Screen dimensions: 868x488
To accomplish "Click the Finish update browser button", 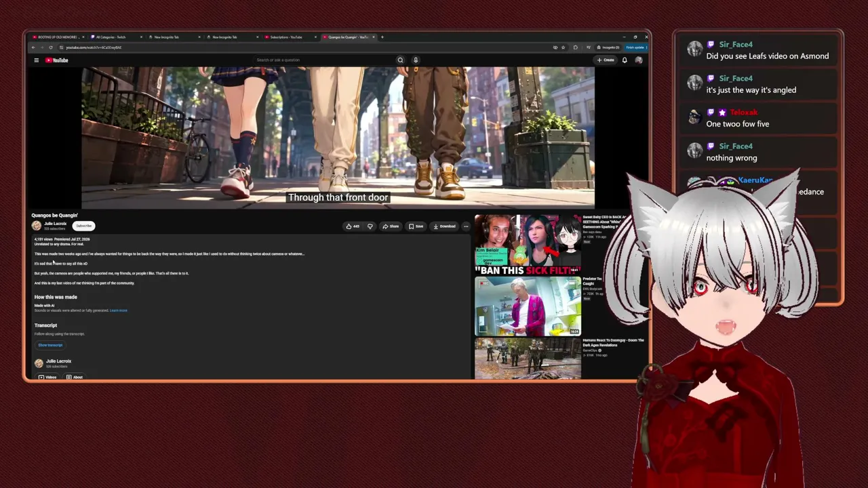I will [x=635, y=47].
